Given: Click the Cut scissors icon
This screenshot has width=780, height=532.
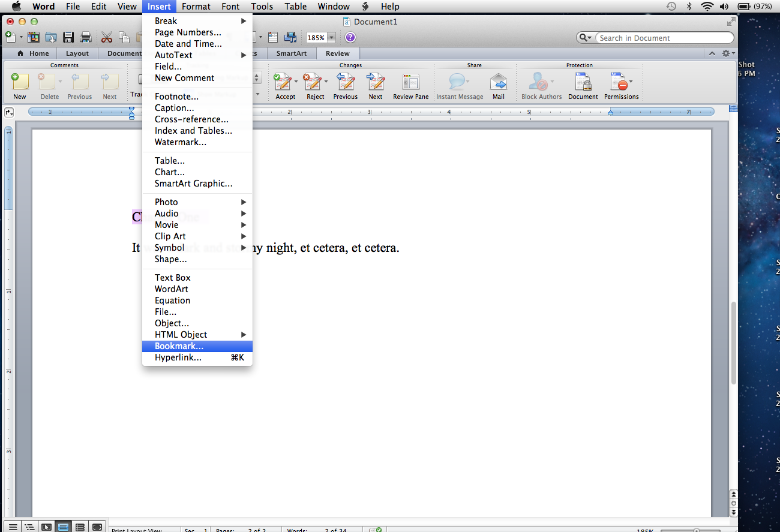Looking at the screenshot, I should click(x=107, y=37).
